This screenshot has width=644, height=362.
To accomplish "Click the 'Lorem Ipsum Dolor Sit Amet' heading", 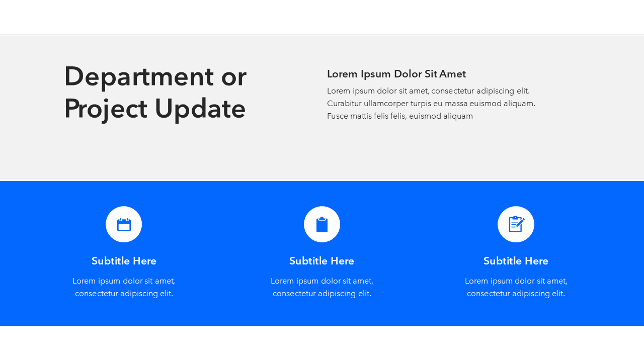I will [396, 74].
